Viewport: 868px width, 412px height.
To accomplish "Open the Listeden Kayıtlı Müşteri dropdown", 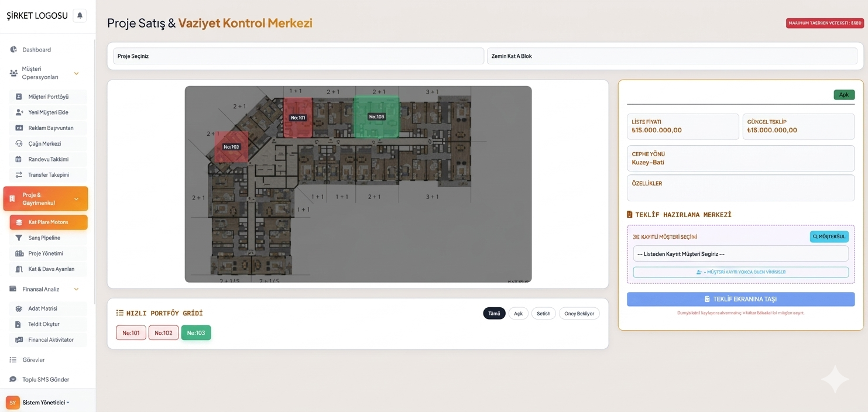I will (740, 254).
